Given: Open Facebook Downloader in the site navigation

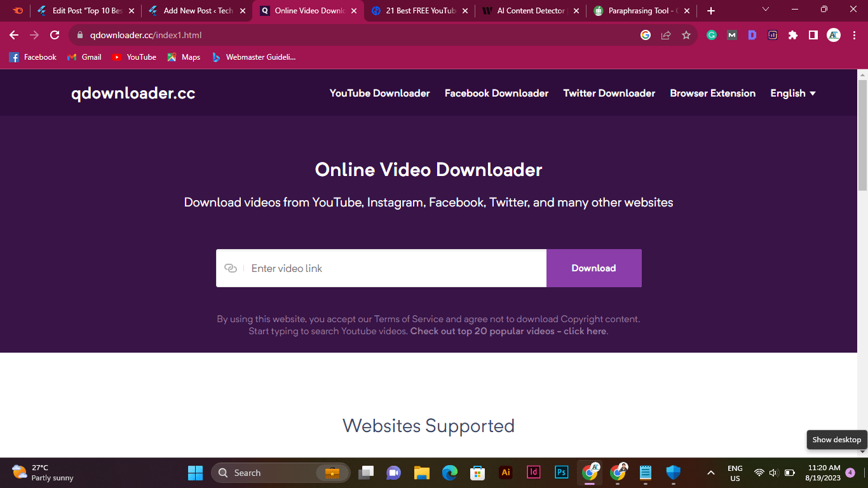Looking at the screenshot, I should 496,93.
